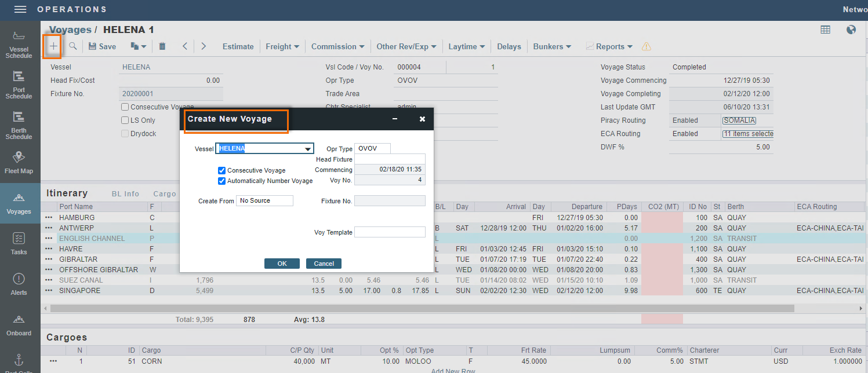This screenshot has height=373, width=868.
Task: Open the hamburger menu next to Operations
Action: tap(20, 9)
